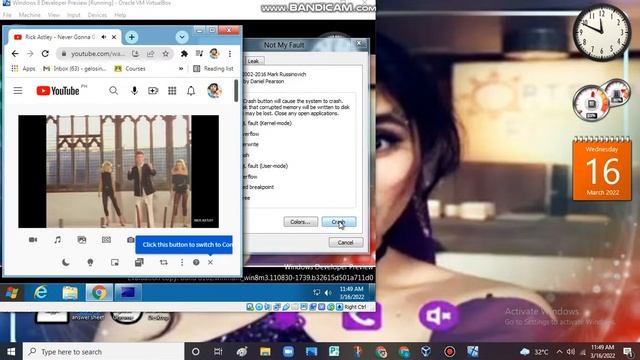
Task: Click the moon dark mode icon
Action: coord(66,262)
